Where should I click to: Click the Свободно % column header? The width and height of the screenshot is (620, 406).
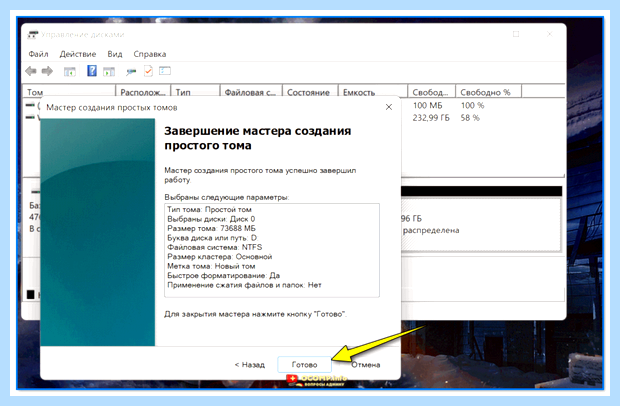point(489,92)
